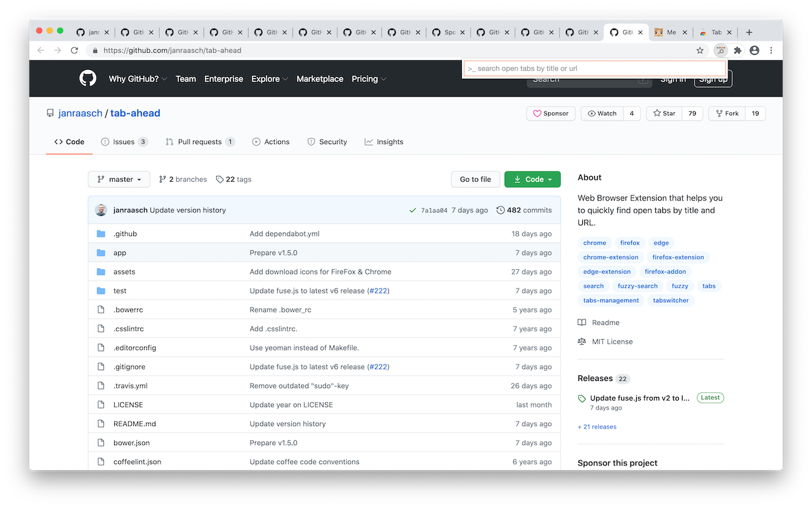The width and height of the screenshot is (812, 508).
Task: Open the coffeelint.json file
Action: 137,462
